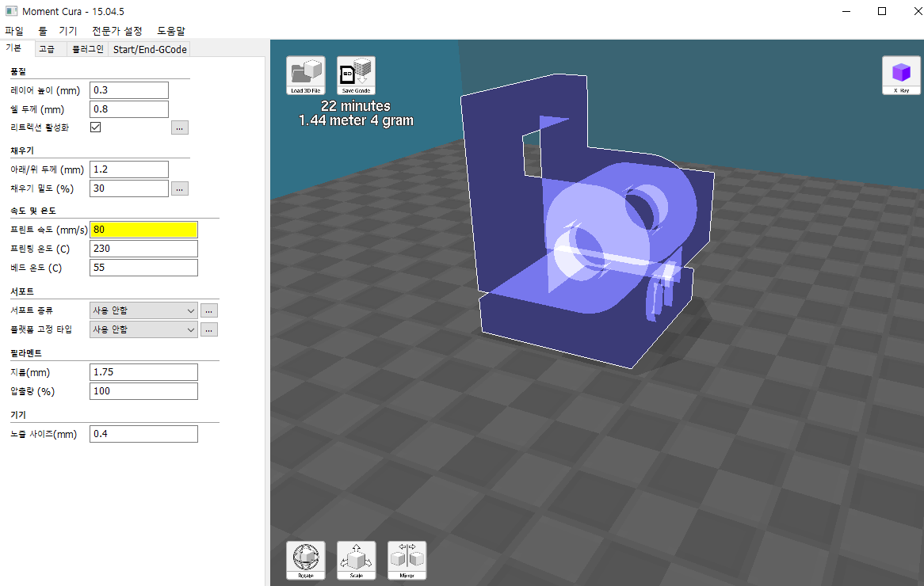Select the Scale tool
924x586 pixels.
(x=356, y=561)
